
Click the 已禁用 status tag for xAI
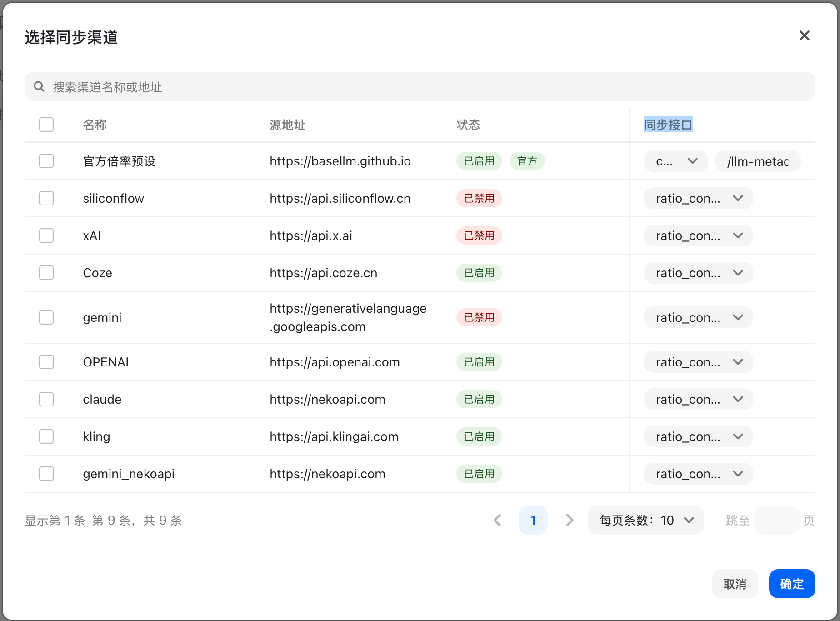[x=479, y=235]
